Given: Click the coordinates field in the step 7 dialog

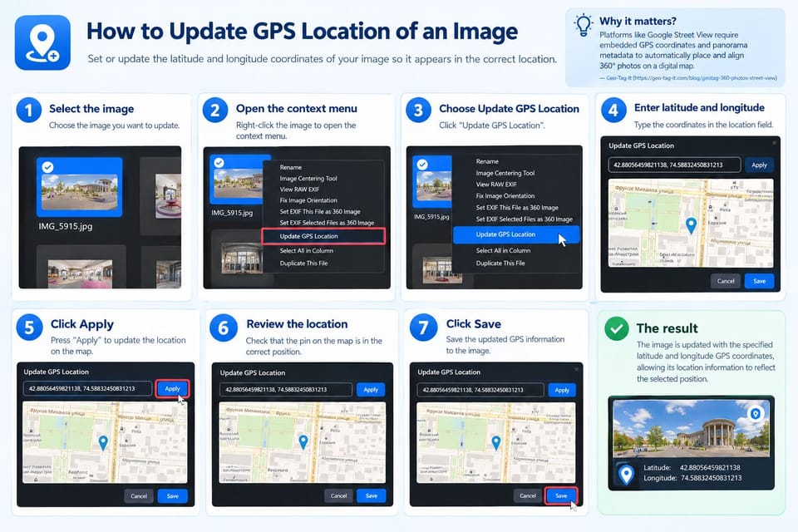Looking at the screenshot, I should 480,390.
